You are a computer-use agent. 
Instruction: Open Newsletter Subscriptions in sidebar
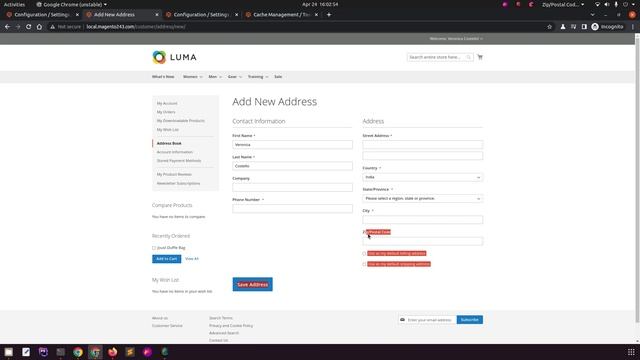tap(178, 183)
